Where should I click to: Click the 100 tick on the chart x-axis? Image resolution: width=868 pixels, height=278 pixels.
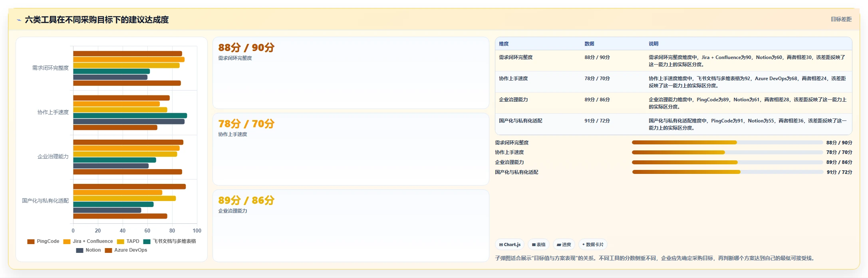[x=197, y=231]
